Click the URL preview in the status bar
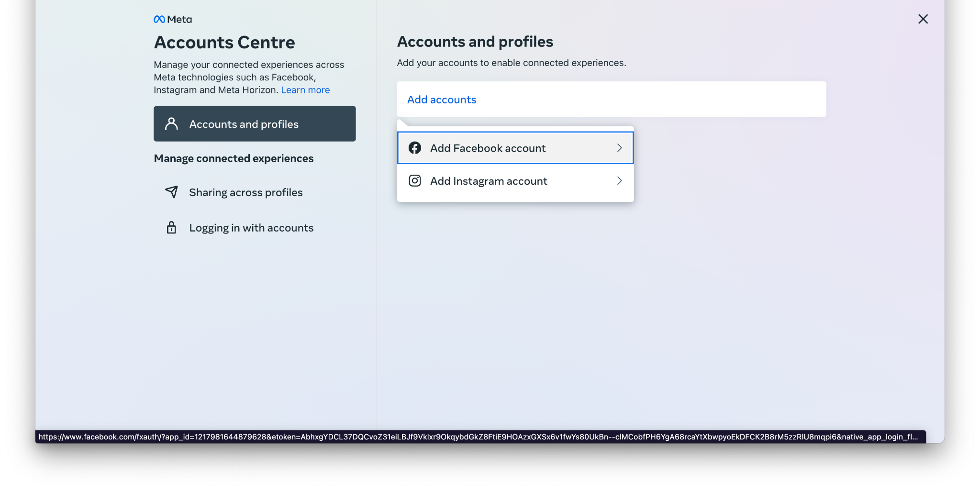This screenshot has height=490, width=980. pyautogui.click(x=479, y=437)
